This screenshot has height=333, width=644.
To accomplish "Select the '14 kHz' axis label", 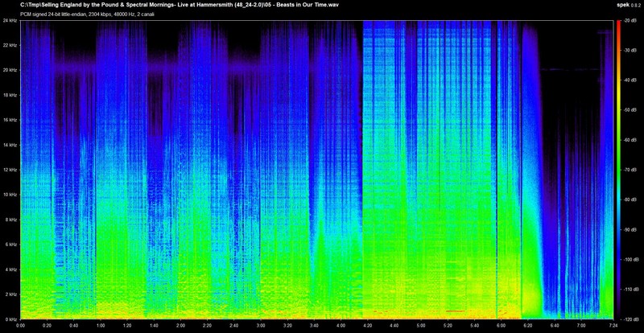I will 10,145.
